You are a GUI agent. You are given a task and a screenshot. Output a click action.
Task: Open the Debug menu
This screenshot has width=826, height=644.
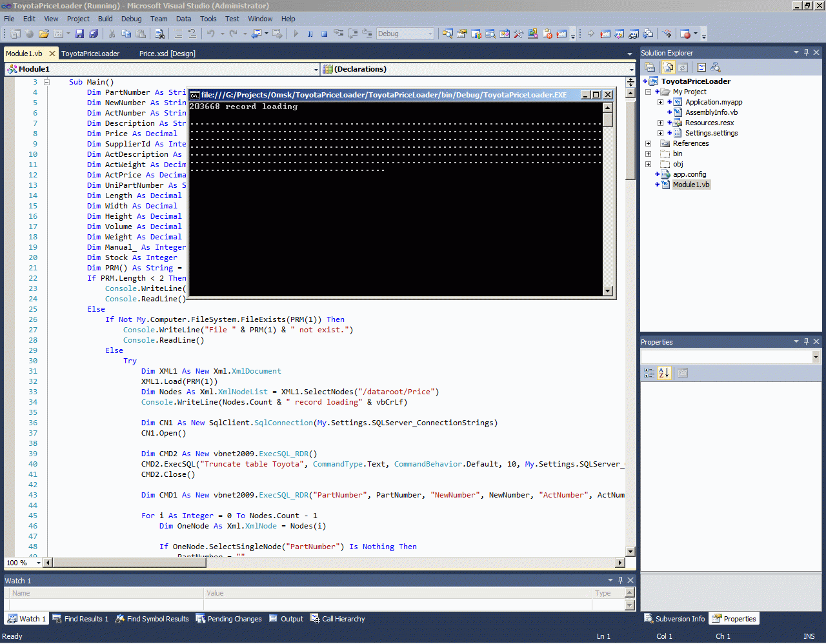pos(131,19)
